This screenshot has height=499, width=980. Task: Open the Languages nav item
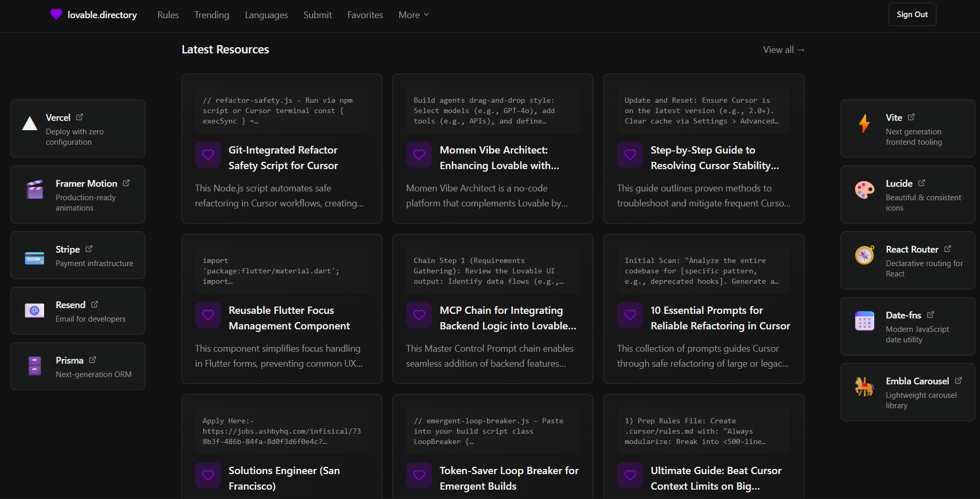[x=267, y=15]
